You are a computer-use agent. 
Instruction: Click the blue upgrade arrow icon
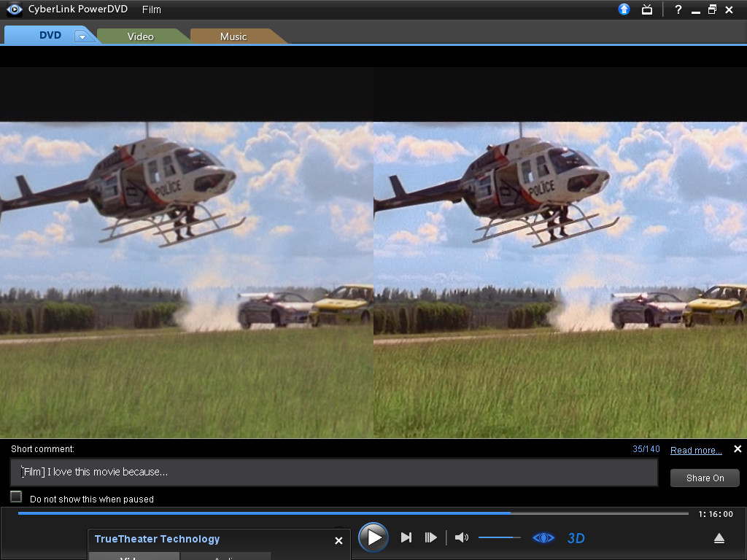point(624,9)
